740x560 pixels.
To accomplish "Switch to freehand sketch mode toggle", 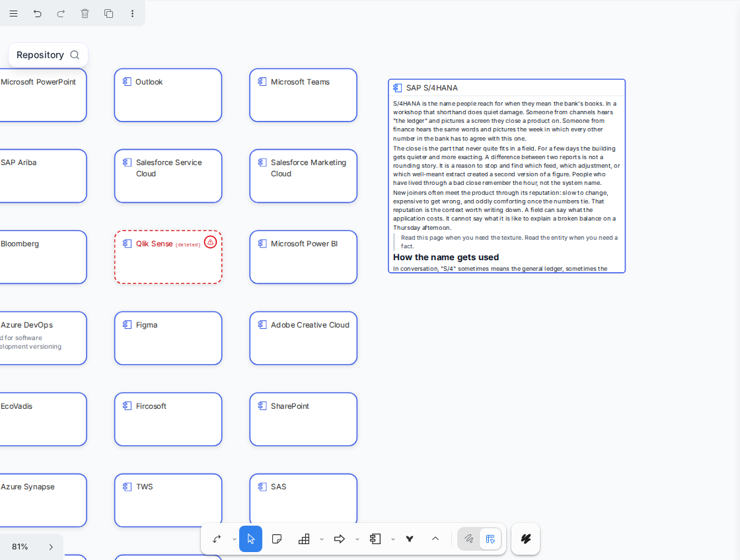I will (x=468, y=539).
